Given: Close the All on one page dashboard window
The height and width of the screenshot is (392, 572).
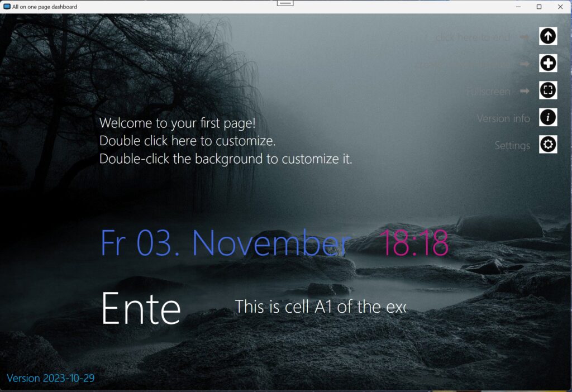Looking at the screenshot, I should (560, 7).
